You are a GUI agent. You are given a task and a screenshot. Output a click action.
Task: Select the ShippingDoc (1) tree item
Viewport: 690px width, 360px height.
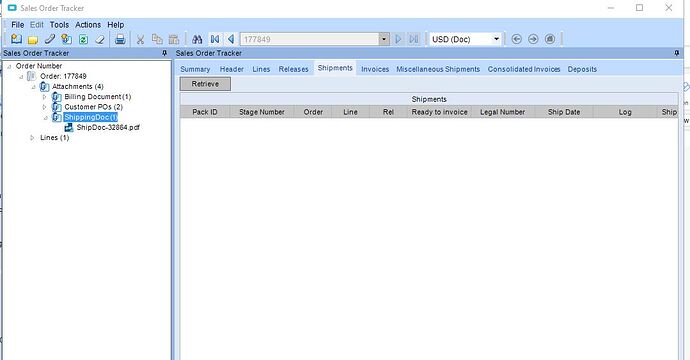pyautogui.click(x=91, y=118)
